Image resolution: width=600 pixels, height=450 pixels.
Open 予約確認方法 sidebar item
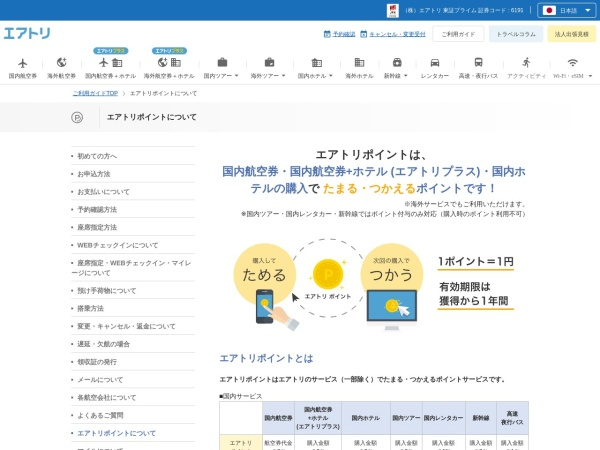click(133, 209)
